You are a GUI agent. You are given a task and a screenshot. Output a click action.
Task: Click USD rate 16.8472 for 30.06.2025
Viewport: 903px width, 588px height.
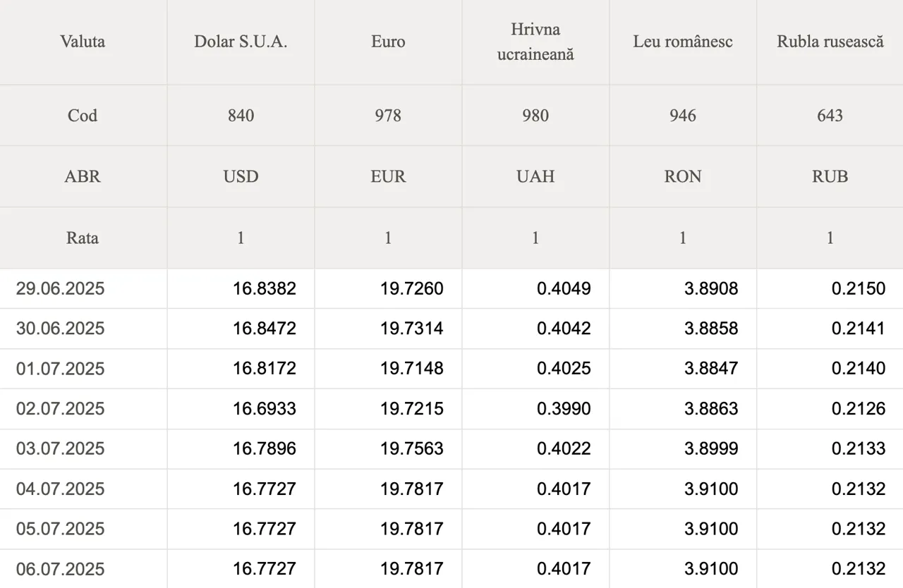265,329
